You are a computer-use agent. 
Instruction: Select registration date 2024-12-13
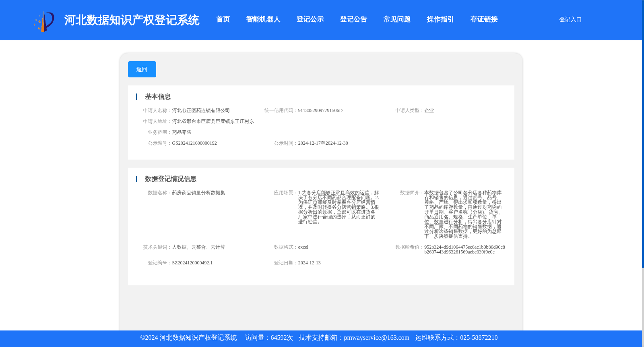pos(309,263)
